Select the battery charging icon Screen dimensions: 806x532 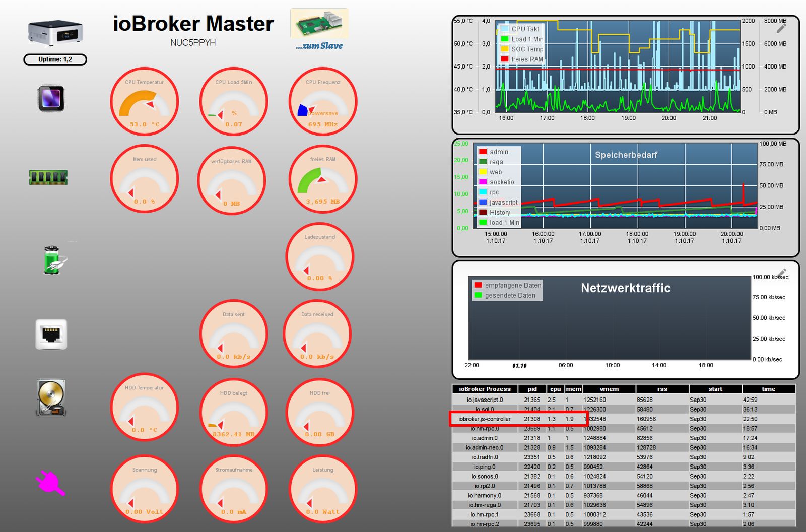54,260
